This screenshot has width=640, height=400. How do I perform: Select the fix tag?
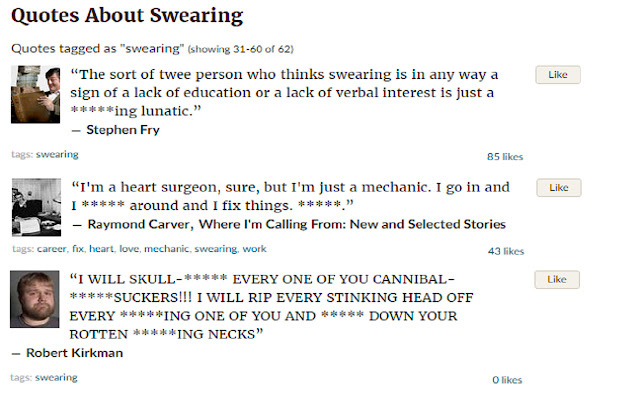tap(78, 249)
